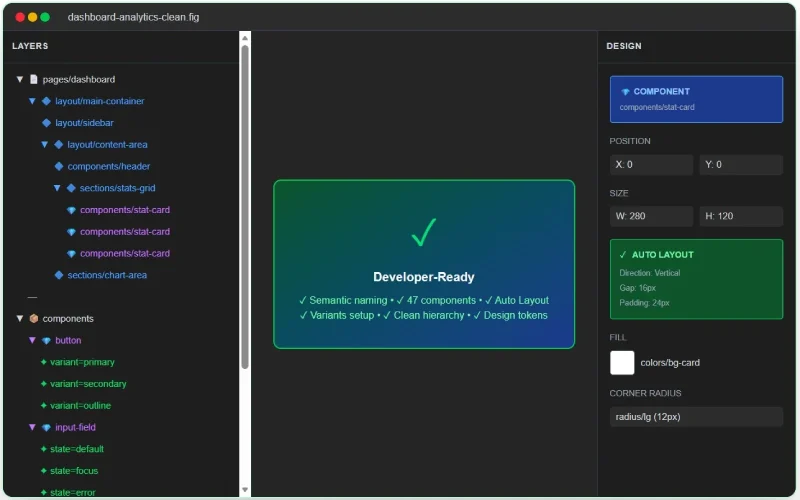Click the package icon beside components group
800x500 pixels.
coord(33,319)
